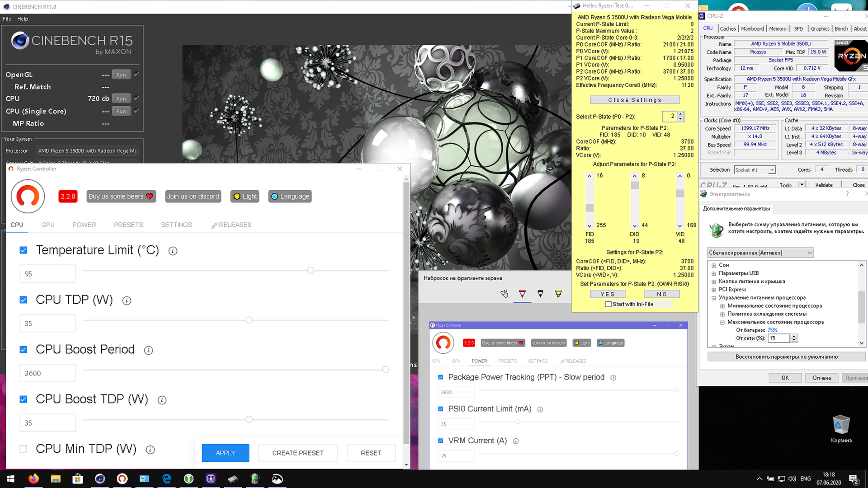Select the red ballpoint pen in sketch toolbar
868x488 pixels.
(522, 294)
